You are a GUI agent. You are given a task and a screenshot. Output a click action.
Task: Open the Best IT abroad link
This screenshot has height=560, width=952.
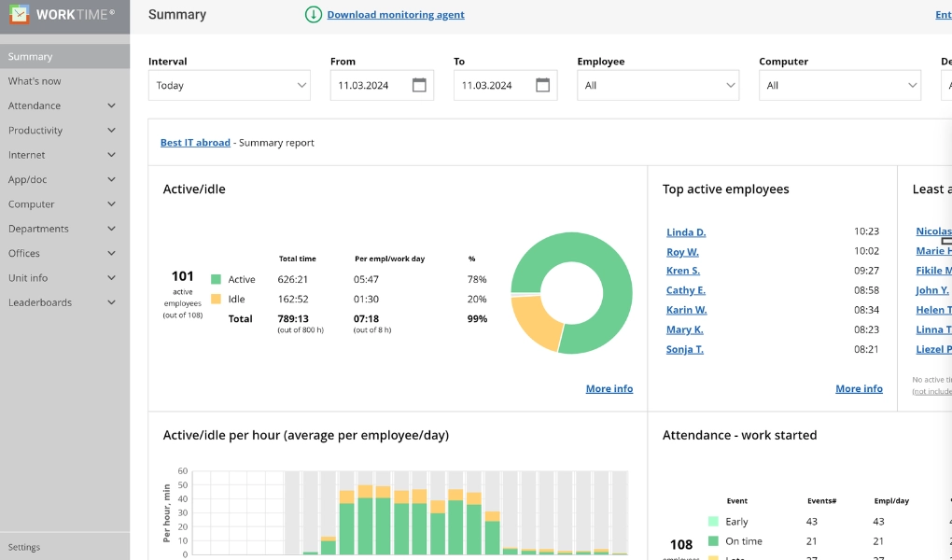[195, 143]
